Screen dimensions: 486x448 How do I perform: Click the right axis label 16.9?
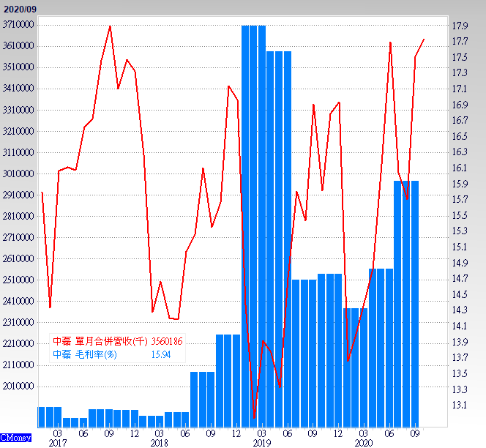460,105
